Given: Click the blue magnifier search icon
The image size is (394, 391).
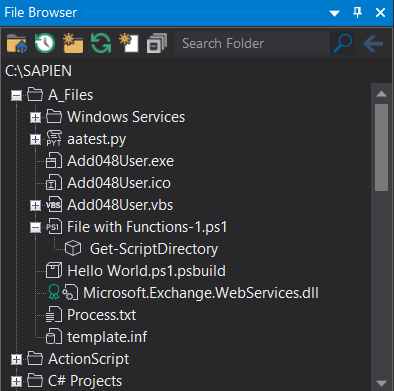Looking at the screenshot, I should pos(343,43).
